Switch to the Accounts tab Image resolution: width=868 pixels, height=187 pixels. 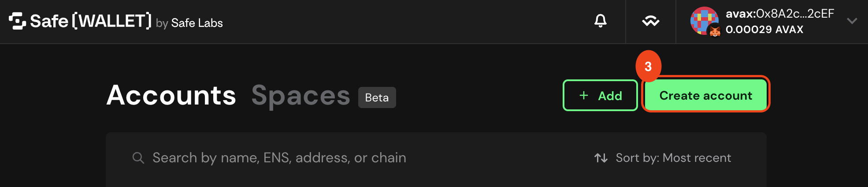click(x=171, y=95)
